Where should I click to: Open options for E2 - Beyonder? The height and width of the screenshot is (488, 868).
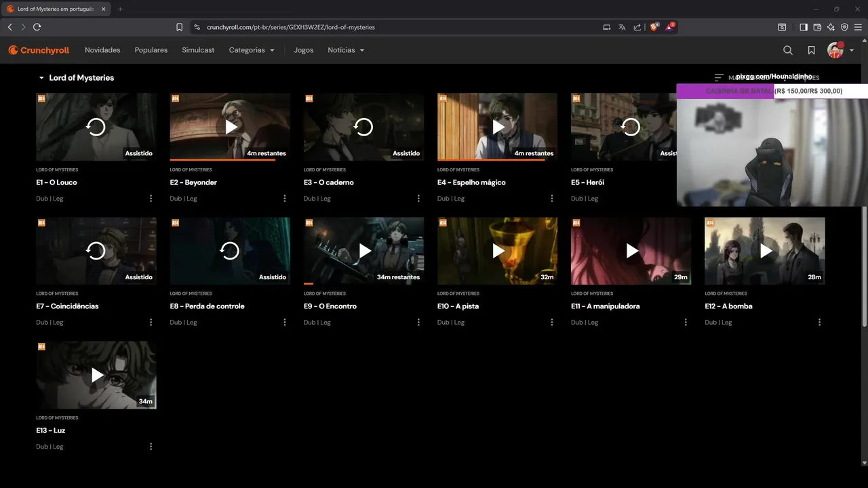[x=285, y=199]
